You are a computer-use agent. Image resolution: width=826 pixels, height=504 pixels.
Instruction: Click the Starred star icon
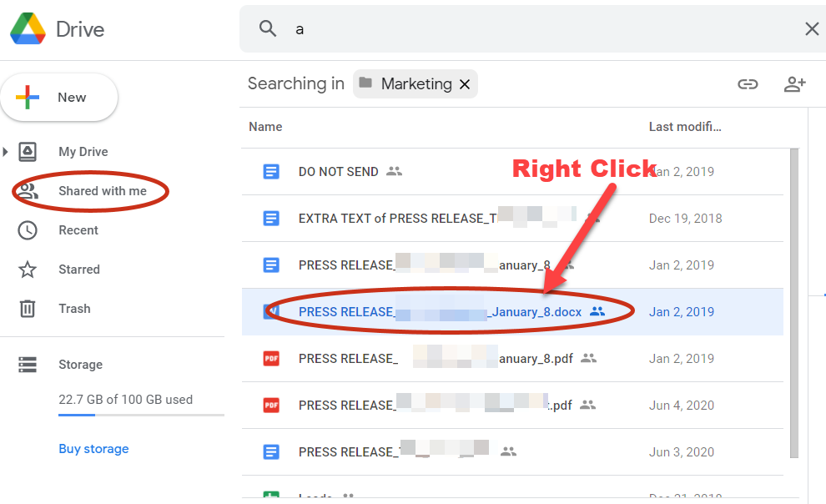pos(27,269)
